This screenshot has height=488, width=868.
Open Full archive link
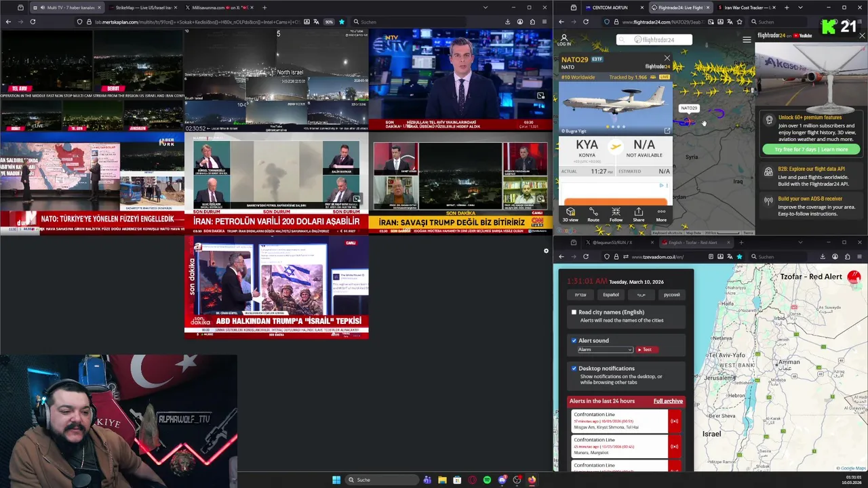click(x=668, y=401)
